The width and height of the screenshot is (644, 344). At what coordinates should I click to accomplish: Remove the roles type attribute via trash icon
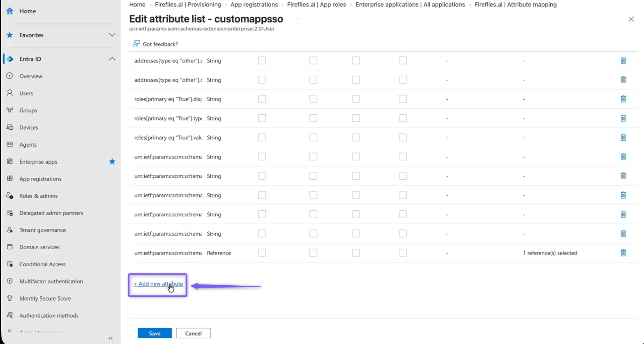pyautogui.click(x=623, y=118)
